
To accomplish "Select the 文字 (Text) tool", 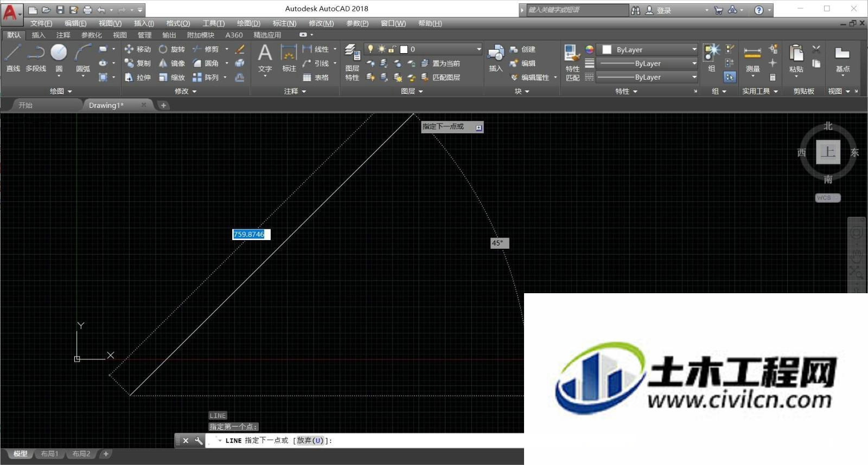I will pos(265,58).
